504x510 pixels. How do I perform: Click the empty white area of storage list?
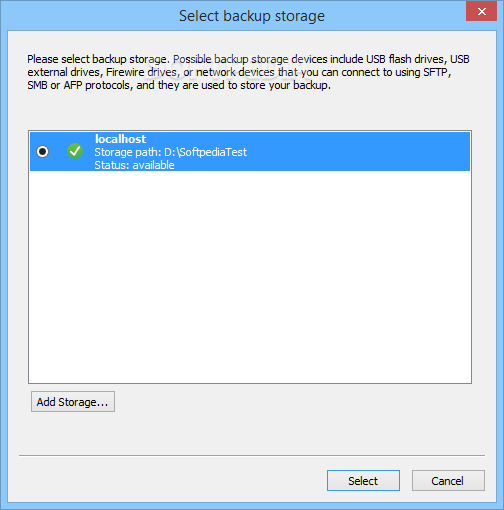point(250,277)
